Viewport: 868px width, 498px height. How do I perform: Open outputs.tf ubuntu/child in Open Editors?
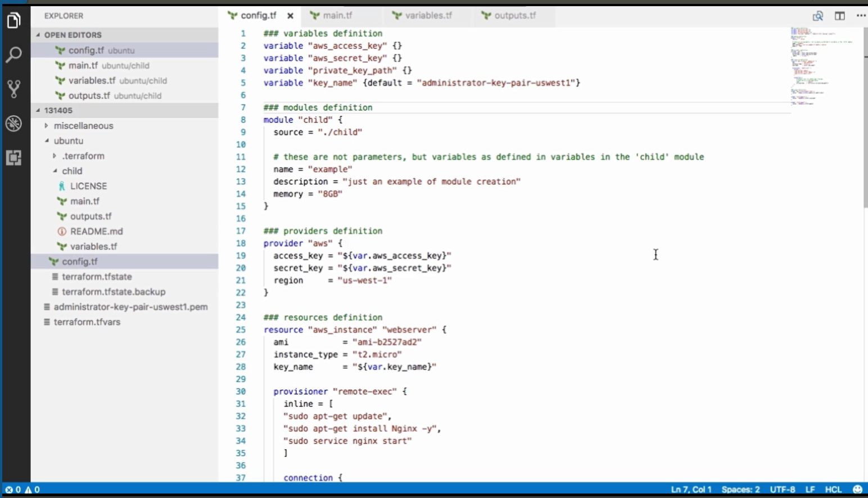click(124, 96)
